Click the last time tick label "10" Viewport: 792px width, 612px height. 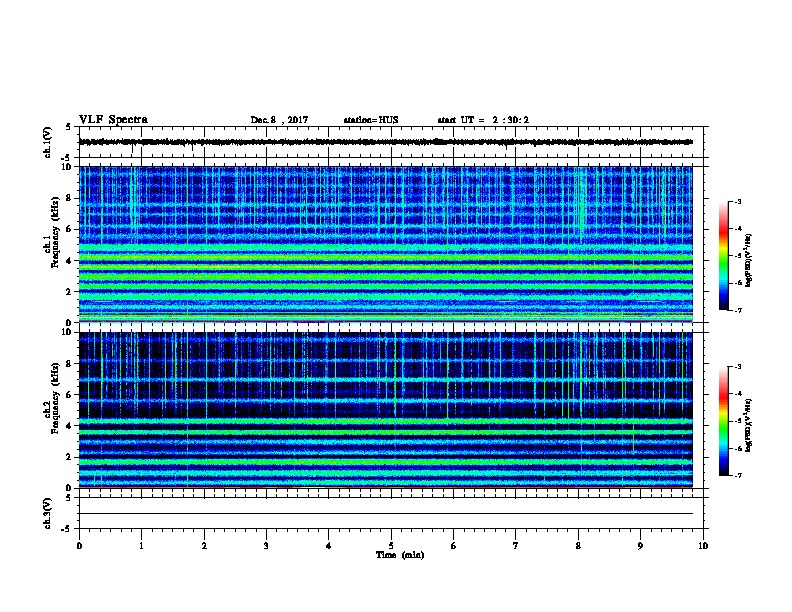pyautogui.click(x=703, y=546)
